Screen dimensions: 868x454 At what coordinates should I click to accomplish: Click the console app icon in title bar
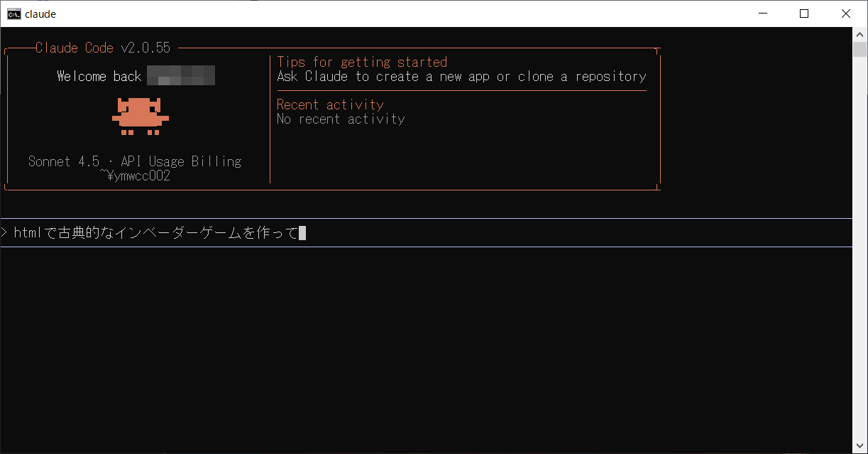[x=13, y=13]
